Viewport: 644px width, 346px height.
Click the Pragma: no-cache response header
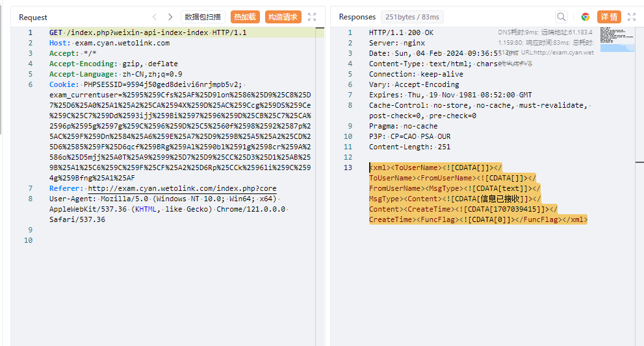pos(403,126)
